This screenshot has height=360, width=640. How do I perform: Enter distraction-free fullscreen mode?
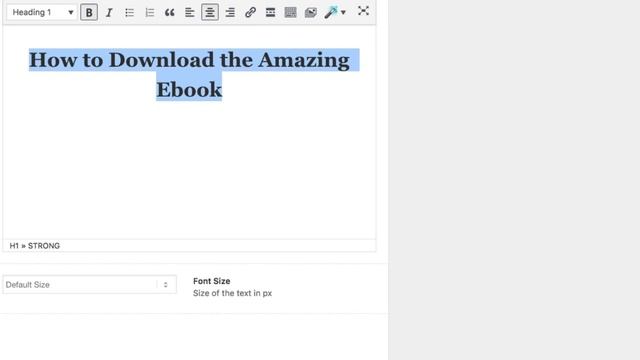363,11
